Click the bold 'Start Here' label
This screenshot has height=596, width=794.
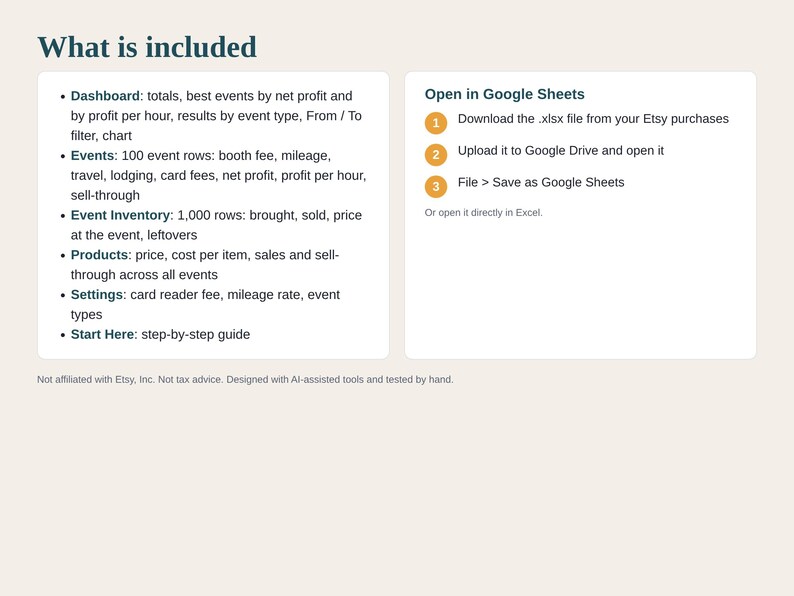pyautogui.click(x=102, y=334)
